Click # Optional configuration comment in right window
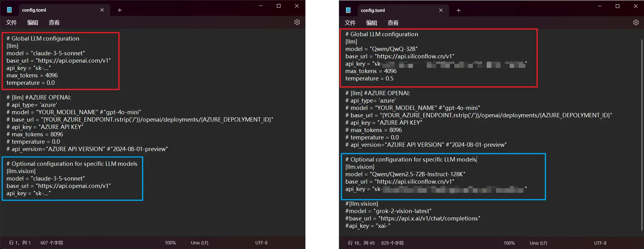 pos(411,159)
